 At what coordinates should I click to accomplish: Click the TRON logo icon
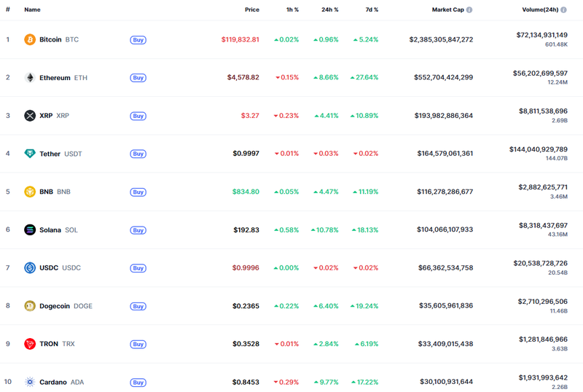click(30, 344)
